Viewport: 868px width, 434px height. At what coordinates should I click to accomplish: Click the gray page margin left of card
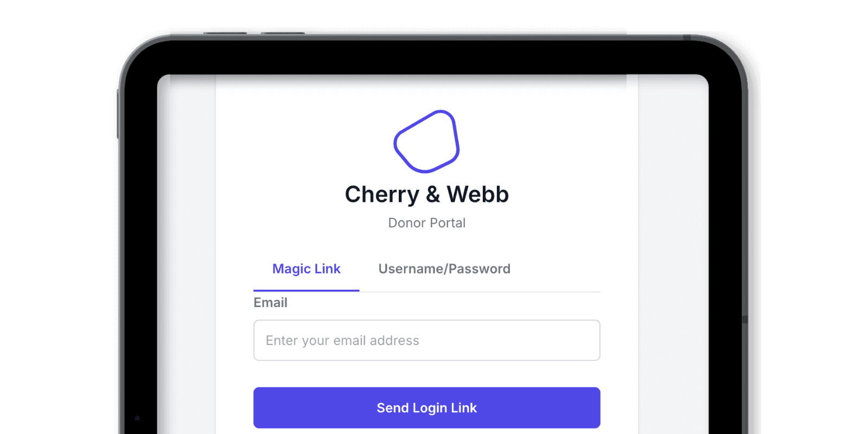click(187, 255)
